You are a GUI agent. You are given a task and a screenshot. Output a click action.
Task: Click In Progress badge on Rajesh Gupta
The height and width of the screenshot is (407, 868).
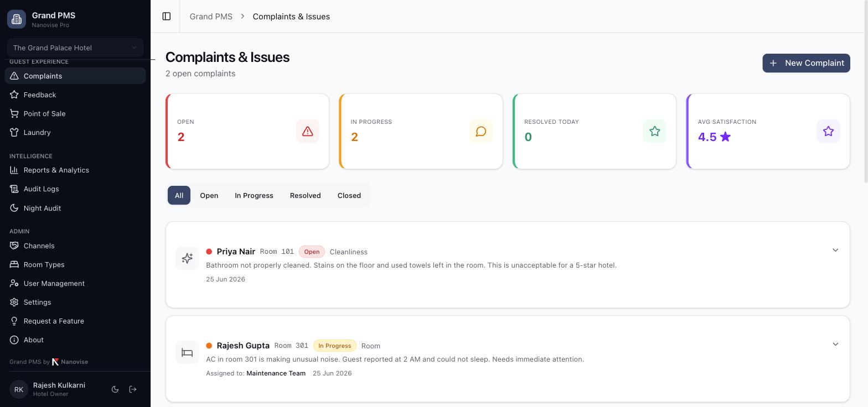pos(334,346)
